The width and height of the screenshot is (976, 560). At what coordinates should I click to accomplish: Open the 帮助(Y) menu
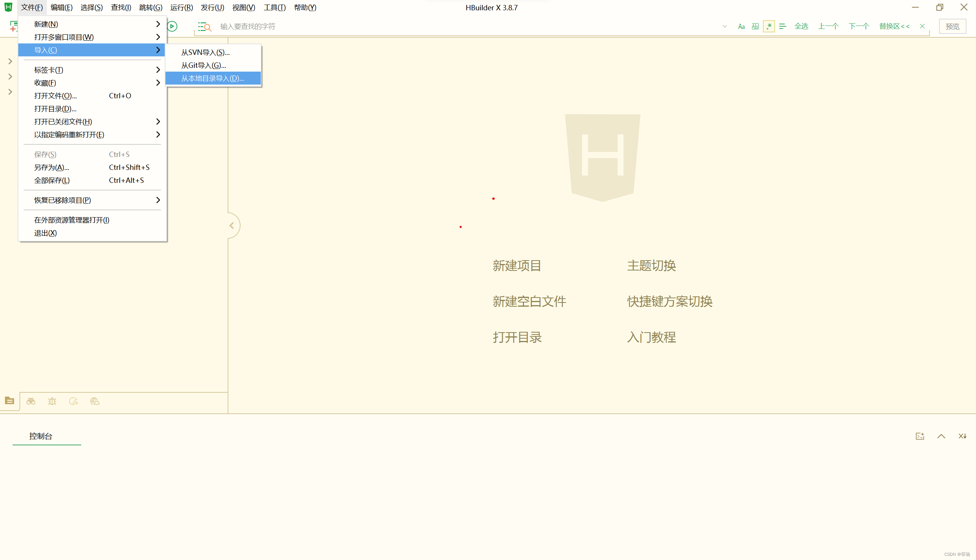coord(305,8)
